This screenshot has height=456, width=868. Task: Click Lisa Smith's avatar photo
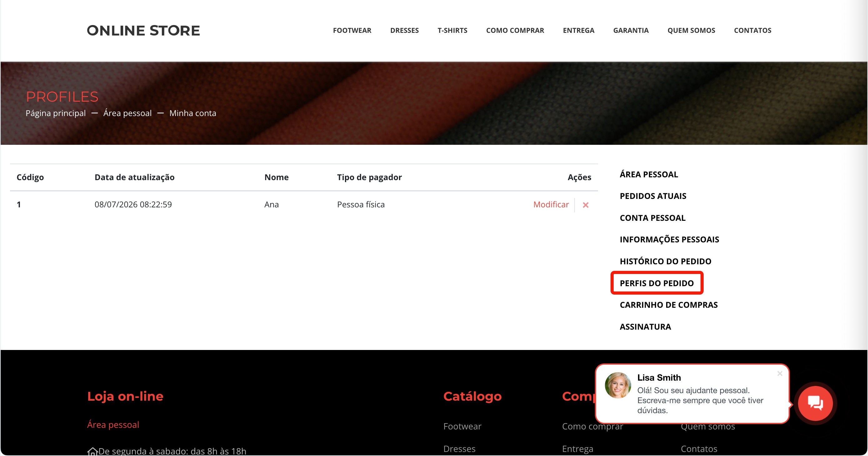618,386
